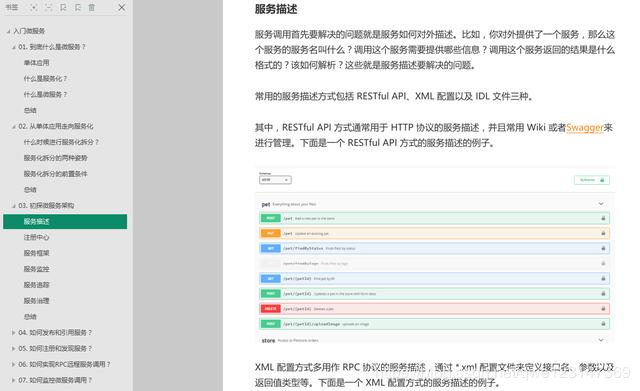The image size is (640, 391).
Task: Collapse the 03 chapter arrow
Action: (x=14, y=206)
